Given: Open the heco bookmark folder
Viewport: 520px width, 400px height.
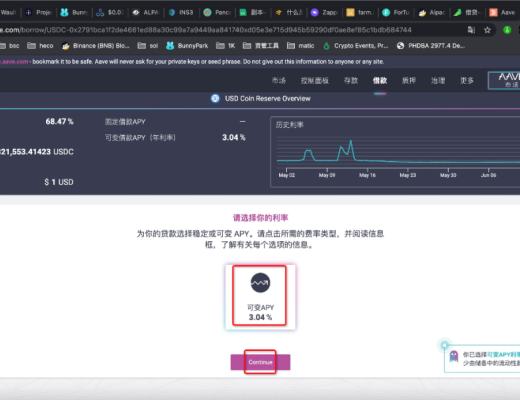Looking at the screenshot, I should (40, 46).
